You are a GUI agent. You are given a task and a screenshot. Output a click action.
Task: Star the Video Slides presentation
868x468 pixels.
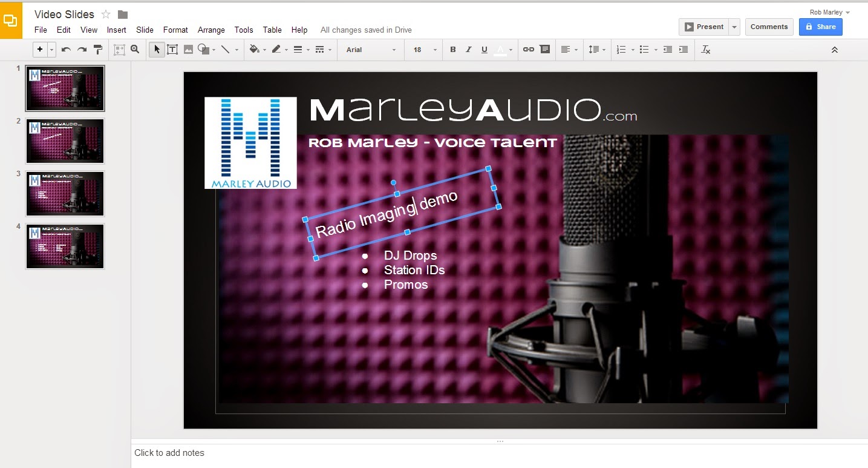[106, 14]
